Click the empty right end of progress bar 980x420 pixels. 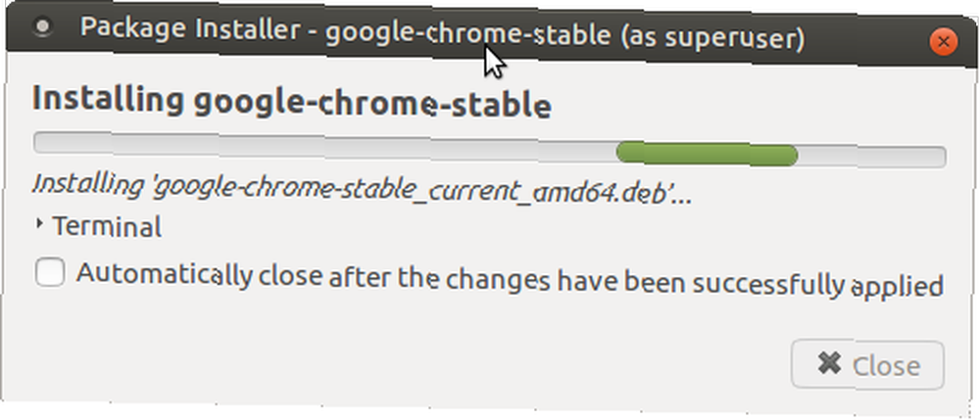871,157
